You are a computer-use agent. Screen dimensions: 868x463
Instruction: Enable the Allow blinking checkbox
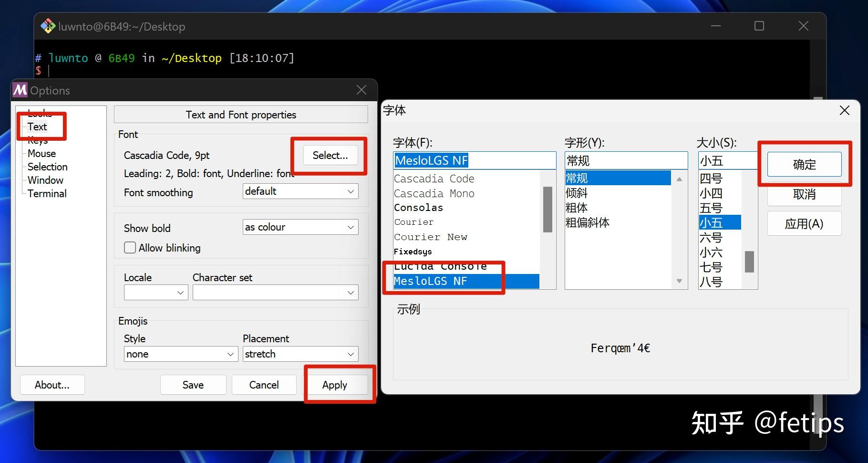point(130,248)
